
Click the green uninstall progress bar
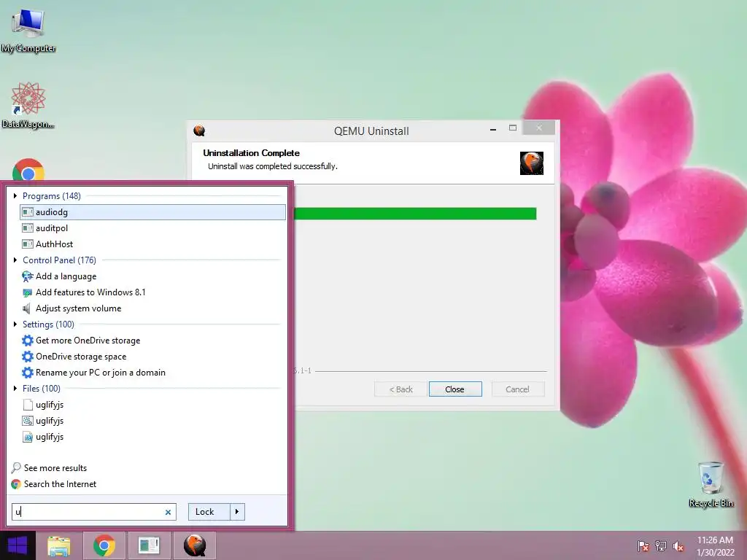(415, 214)
